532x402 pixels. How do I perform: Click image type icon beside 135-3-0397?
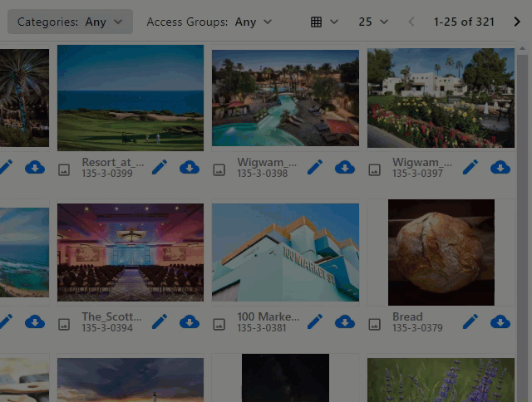(x=375, y=169)
